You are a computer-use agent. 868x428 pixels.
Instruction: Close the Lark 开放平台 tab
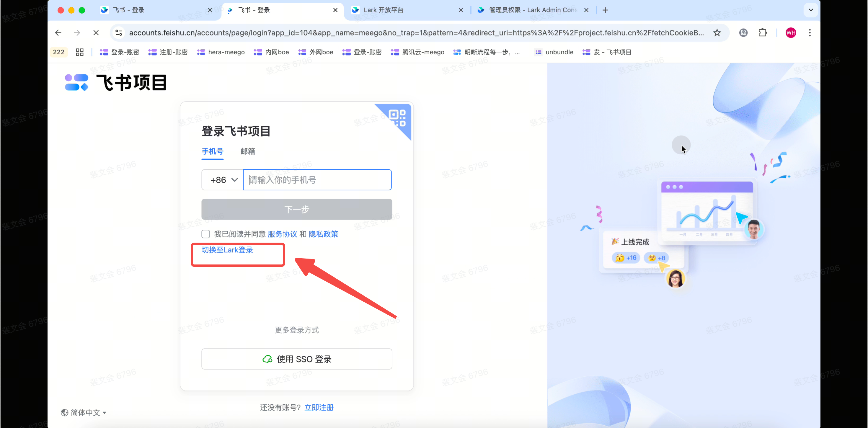461,10
